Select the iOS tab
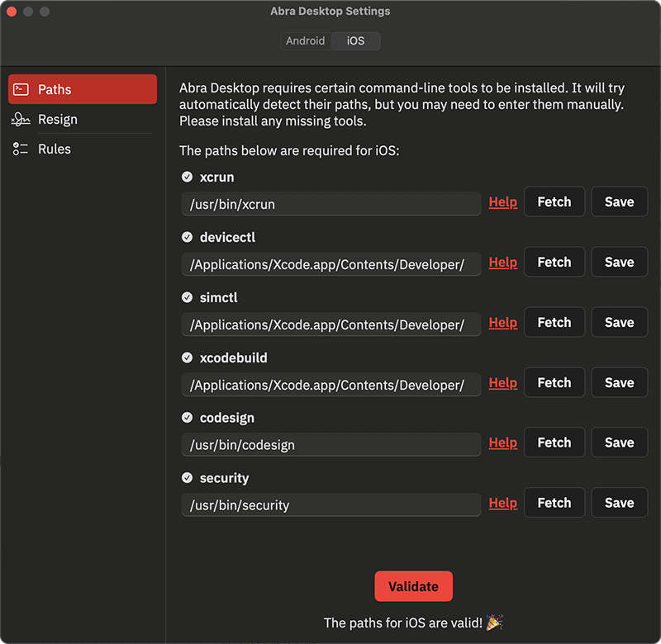The image size is (661, 644). tap(355, 40)
